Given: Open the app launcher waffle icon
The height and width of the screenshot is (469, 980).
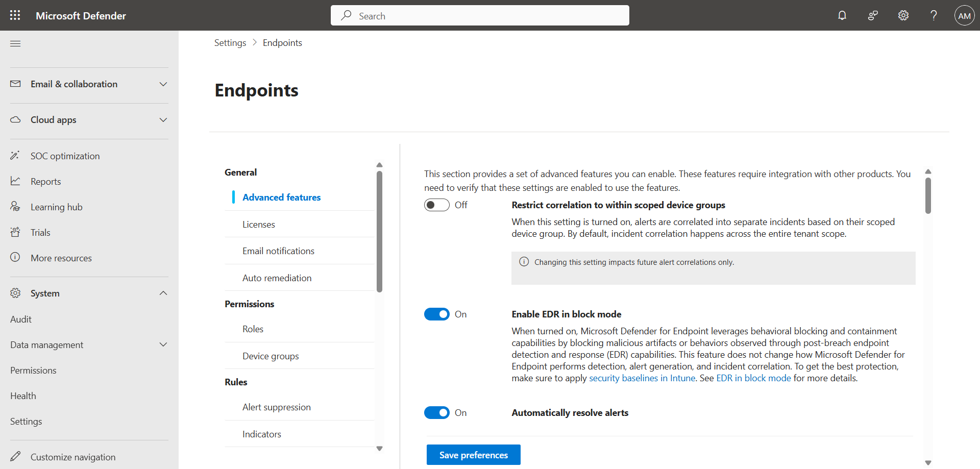Looking at the screenshot, I should click(15, 15).
